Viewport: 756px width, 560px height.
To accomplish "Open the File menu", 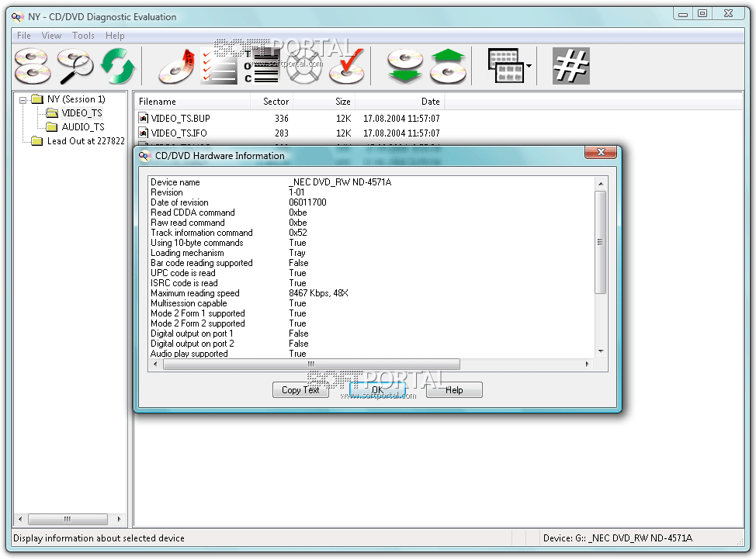I will click(23, 36).
